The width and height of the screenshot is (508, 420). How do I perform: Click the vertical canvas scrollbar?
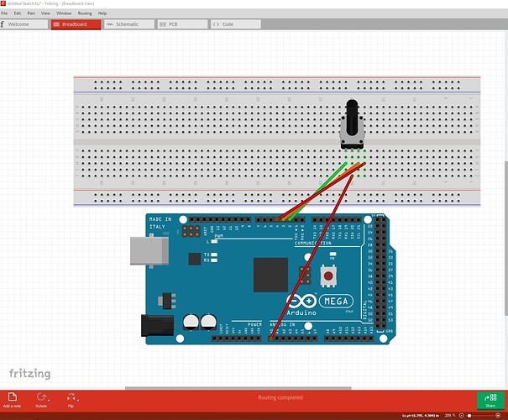tap(506, 239)
